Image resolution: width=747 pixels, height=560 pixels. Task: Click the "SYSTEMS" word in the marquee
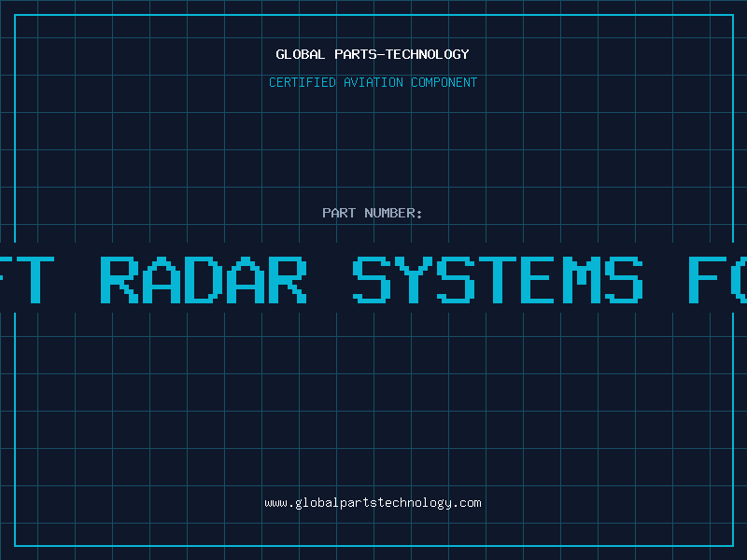(x=498, y=280)
